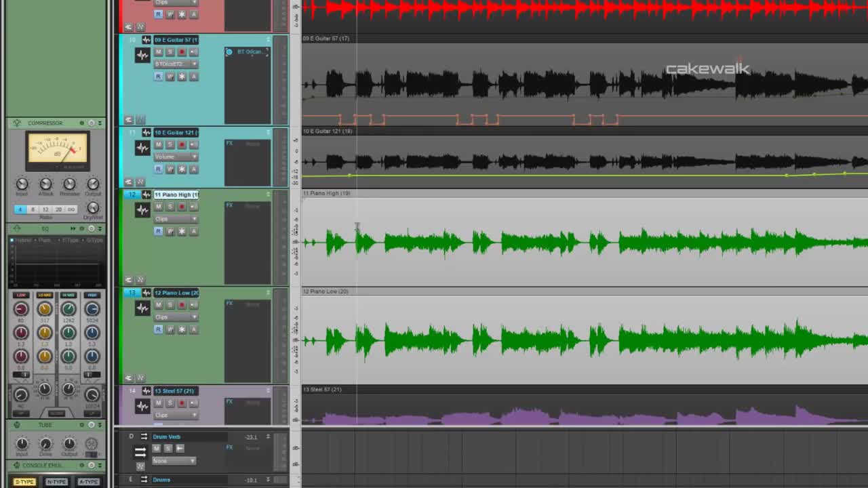Screen dimensions: 868x488
Task: Mute the 11 Piano High track
Action: 158,207
